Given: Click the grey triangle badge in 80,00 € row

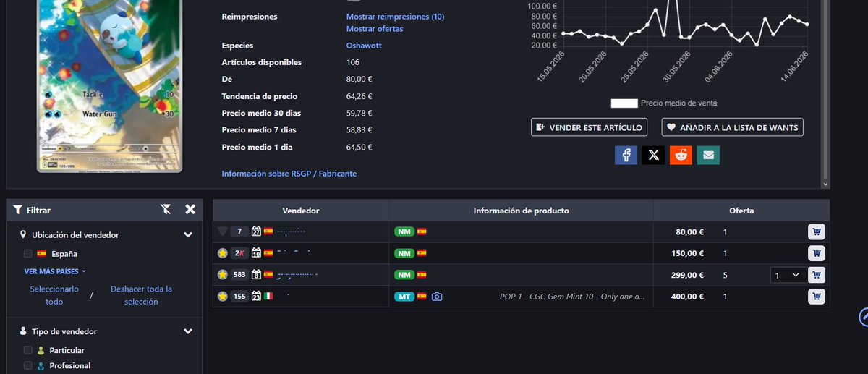Looking at the screenshot, I should click(222, 231).
